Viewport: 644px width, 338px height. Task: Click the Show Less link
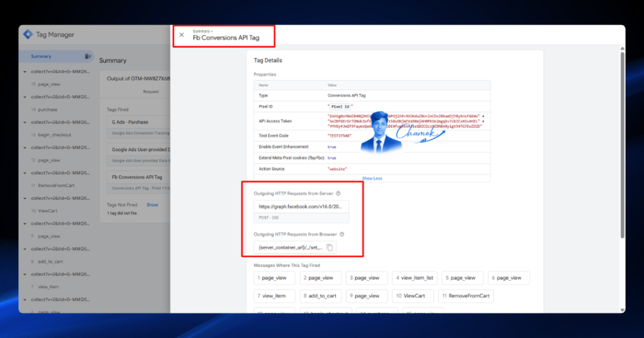372,179
